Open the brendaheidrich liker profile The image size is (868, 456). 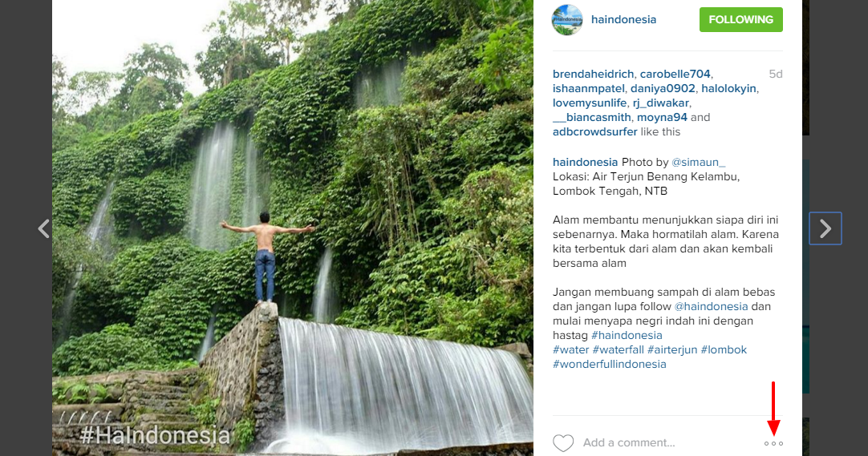click(x=593, y=74)
